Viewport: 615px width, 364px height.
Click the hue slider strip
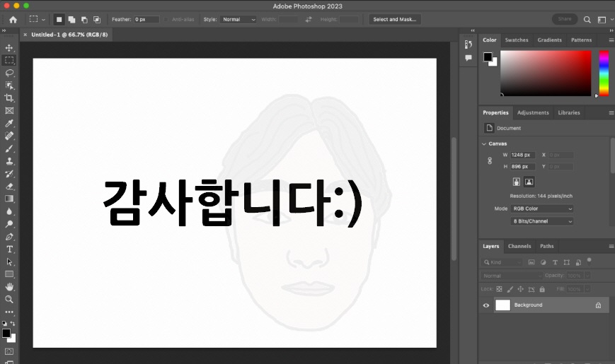point(604,73)
